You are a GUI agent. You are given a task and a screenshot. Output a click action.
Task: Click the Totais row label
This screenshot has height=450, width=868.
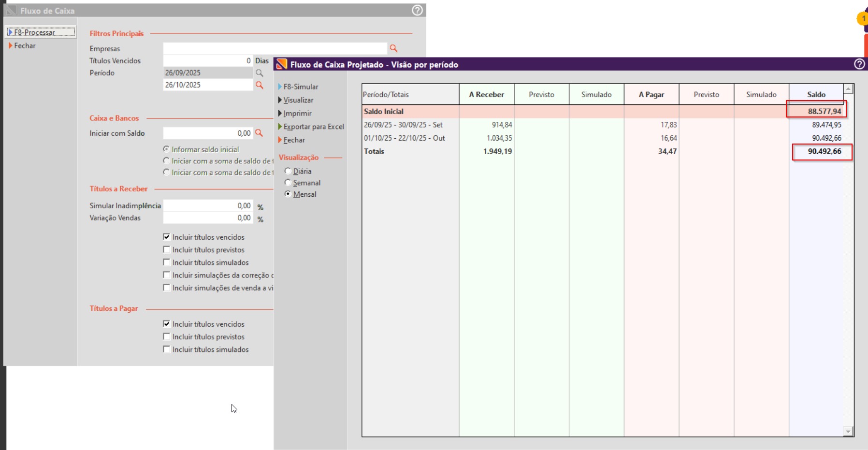click(x=374, y=151)
